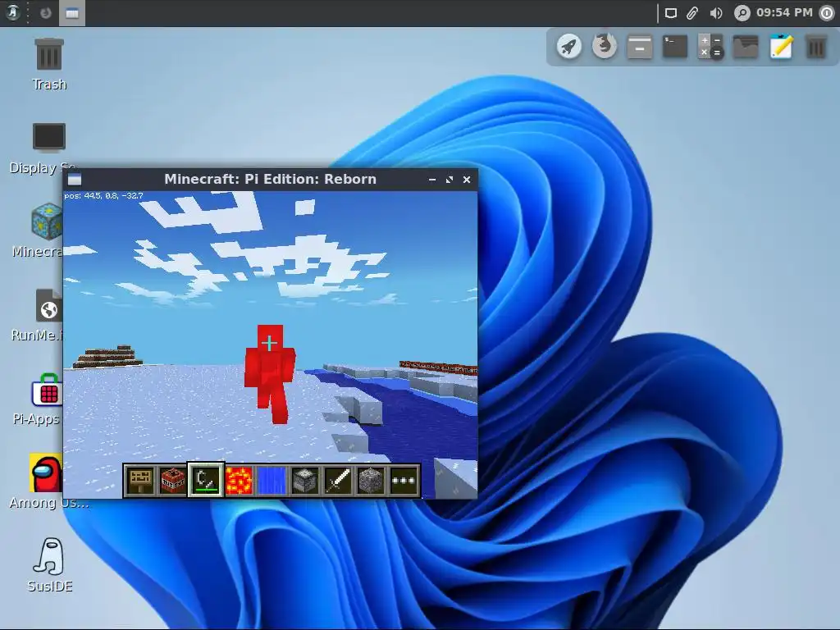The image size is (840, 630).
Task: Open the RunMe file on desktop
Action: 48,315
